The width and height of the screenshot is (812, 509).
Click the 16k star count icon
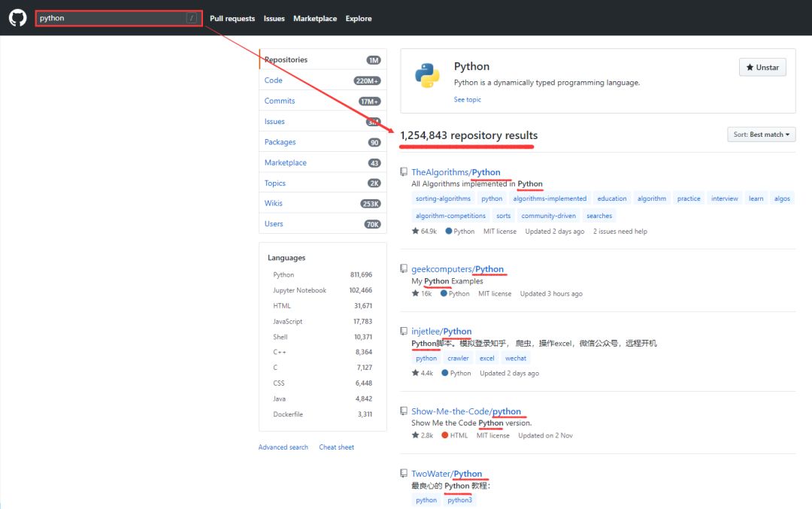[415, 293]
